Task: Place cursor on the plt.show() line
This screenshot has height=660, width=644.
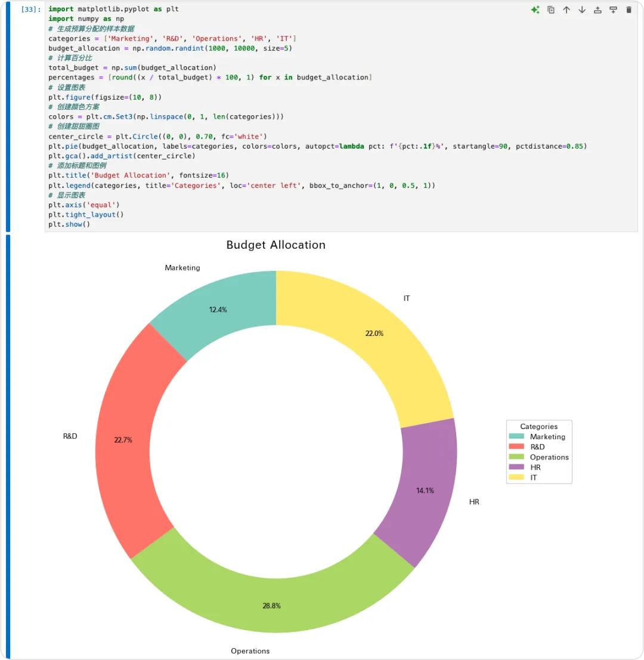Action: tap(69, 224)
